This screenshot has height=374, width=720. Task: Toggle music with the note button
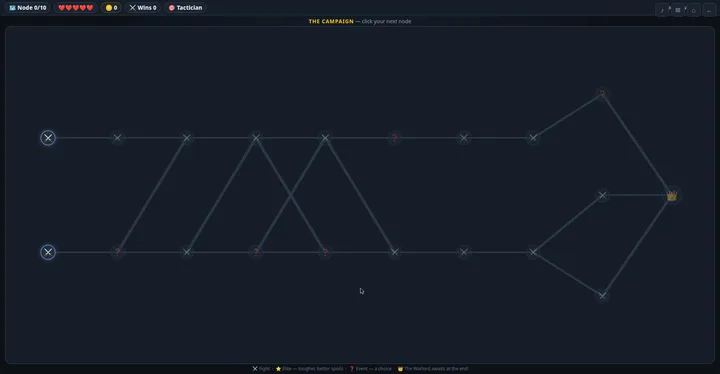[x=662, y=10]
